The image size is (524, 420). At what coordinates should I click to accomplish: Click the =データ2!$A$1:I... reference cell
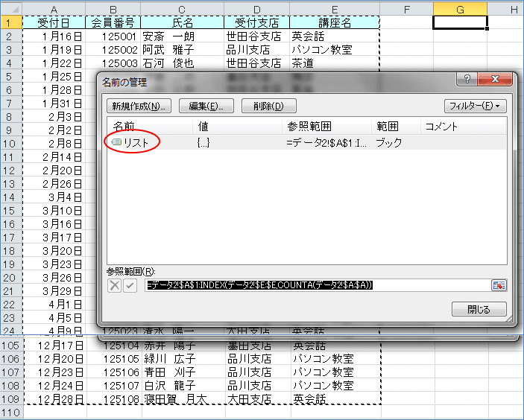[x=326, y=143]
